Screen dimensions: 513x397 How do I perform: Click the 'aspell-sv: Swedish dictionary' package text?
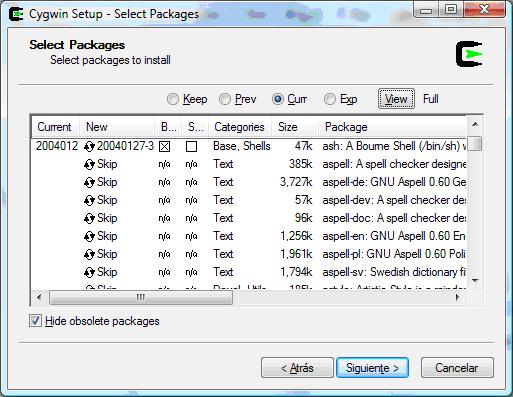tap(394, 272)
